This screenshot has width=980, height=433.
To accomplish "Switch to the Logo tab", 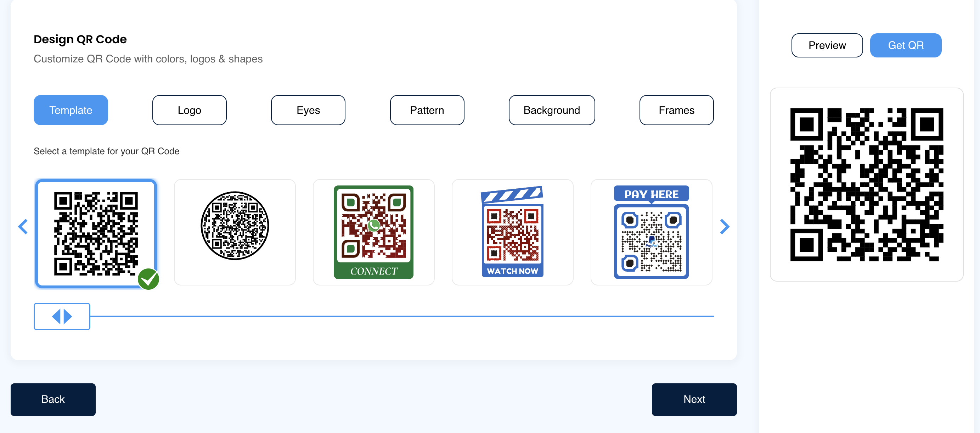I will pos(189,110).
